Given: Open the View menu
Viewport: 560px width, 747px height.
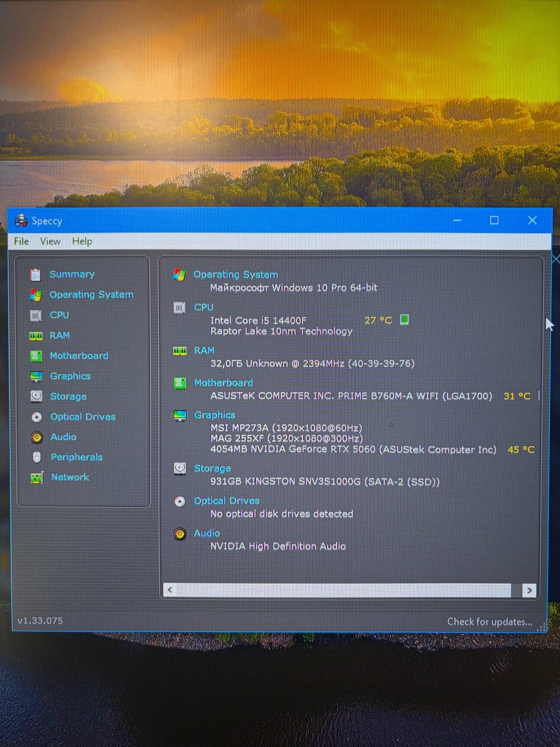Looking at the screenshot, I should (50, 241).
